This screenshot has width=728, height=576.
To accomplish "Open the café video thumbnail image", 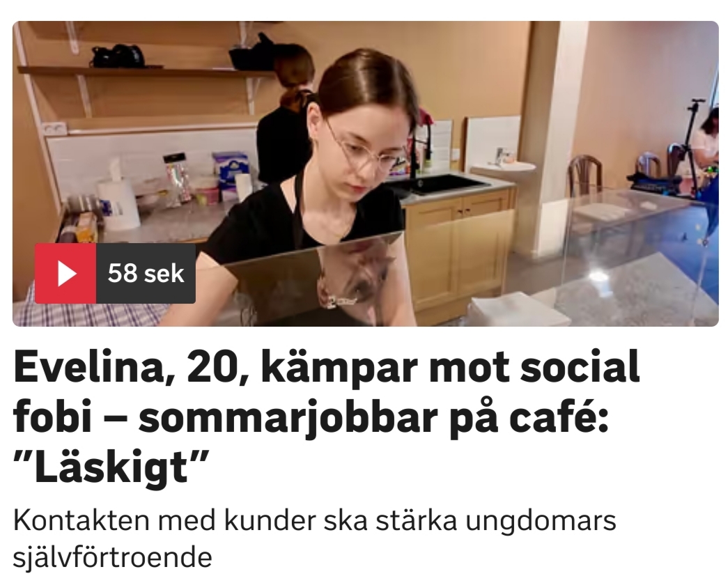I will pyautogui.click(x=365, y=173).
